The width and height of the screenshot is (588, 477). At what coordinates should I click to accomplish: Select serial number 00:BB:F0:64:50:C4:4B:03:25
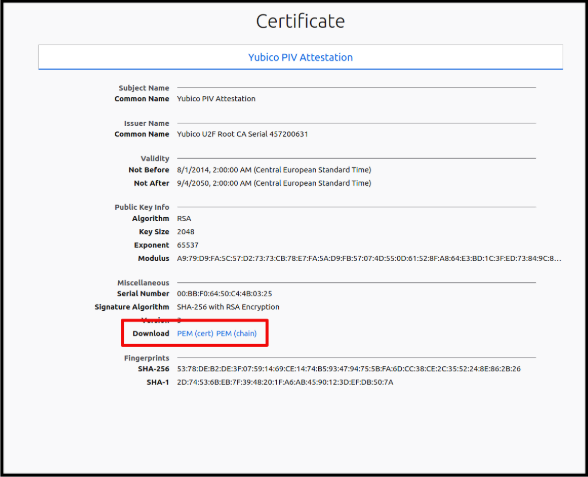(225, 293)
